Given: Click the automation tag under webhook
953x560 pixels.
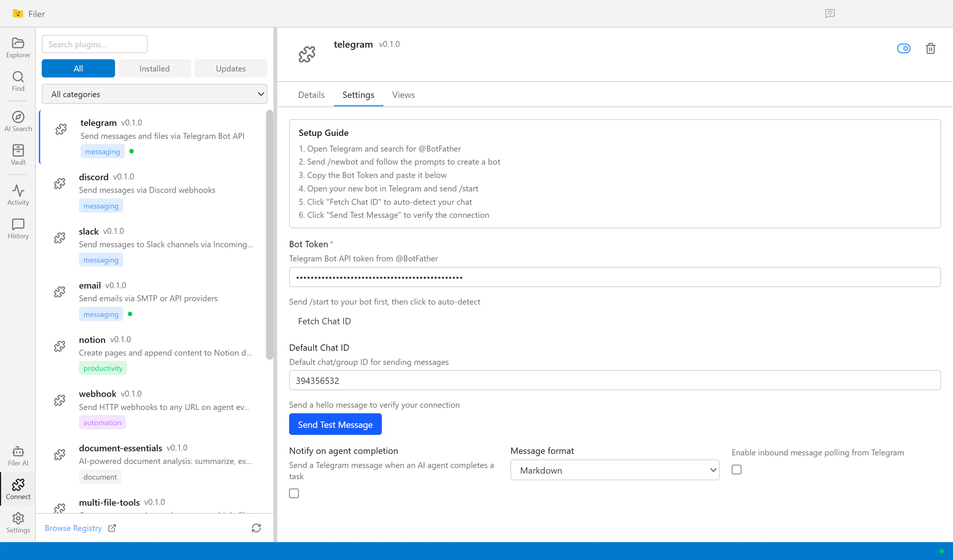Looking at the screenshot, I should pyautogui.click(x=102, y=423).
